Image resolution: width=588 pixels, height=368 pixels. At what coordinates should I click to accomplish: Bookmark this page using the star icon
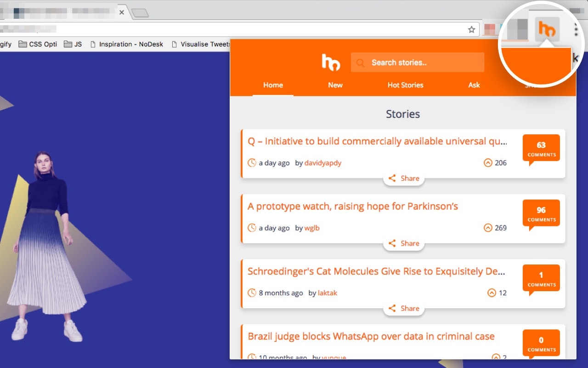(471, 29)
